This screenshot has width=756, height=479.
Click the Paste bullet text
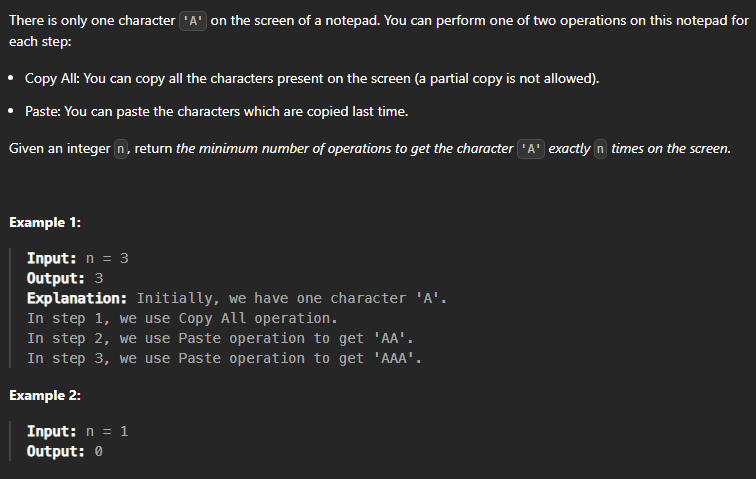coord(216,111)
